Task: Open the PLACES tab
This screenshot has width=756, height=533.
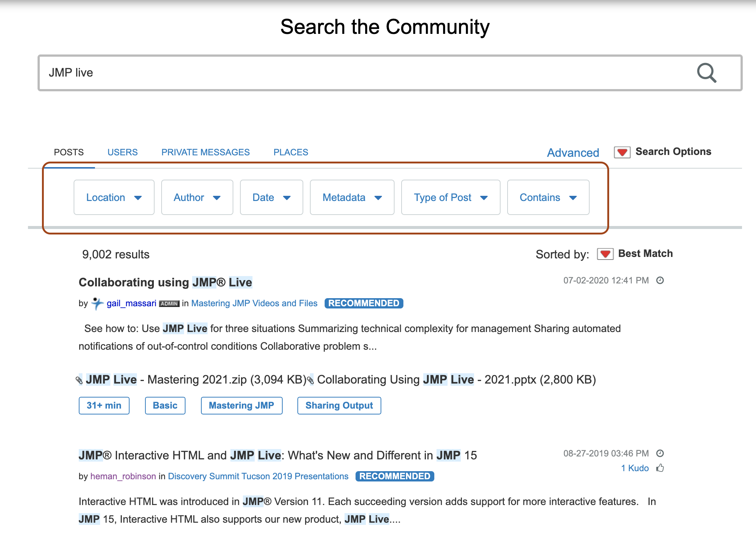Action: click(290, 152)
